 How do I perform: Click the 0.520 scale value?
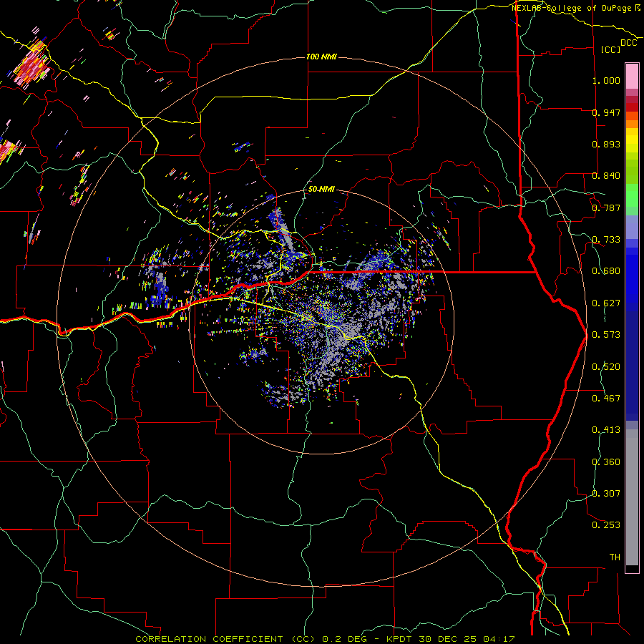point(606,367)
